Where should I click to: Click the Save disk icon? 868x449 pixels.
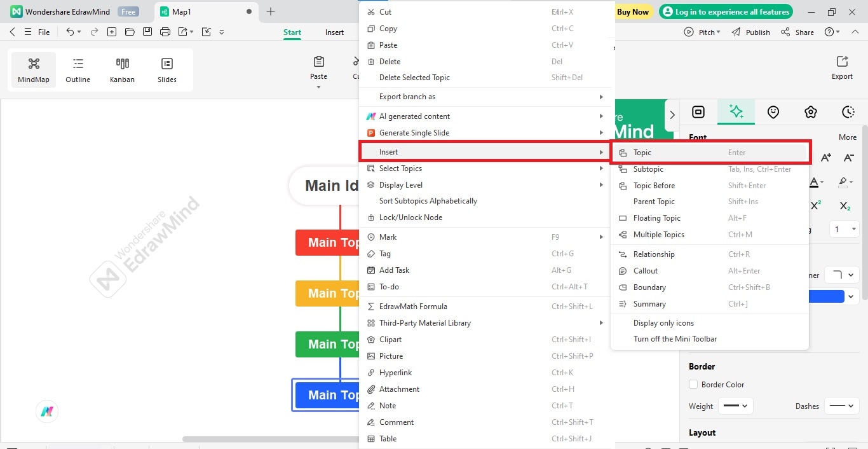coord(147,32)
